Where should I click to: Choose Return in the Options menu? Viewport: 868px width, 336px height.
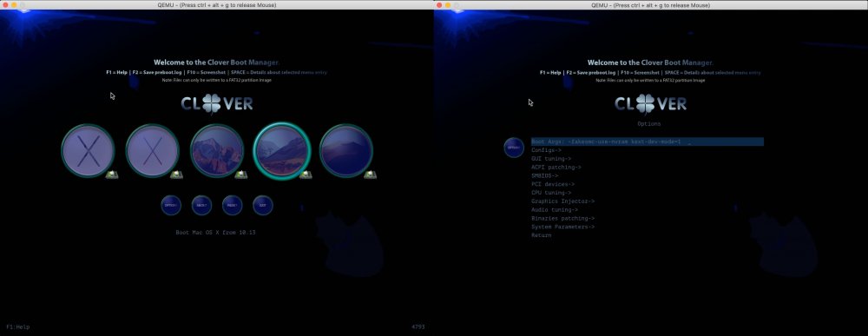coord(542,235)
